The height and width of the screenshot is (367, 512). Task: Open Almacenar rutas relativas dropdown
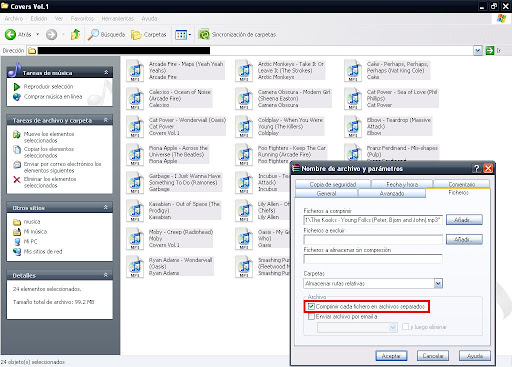click(438, 283)
